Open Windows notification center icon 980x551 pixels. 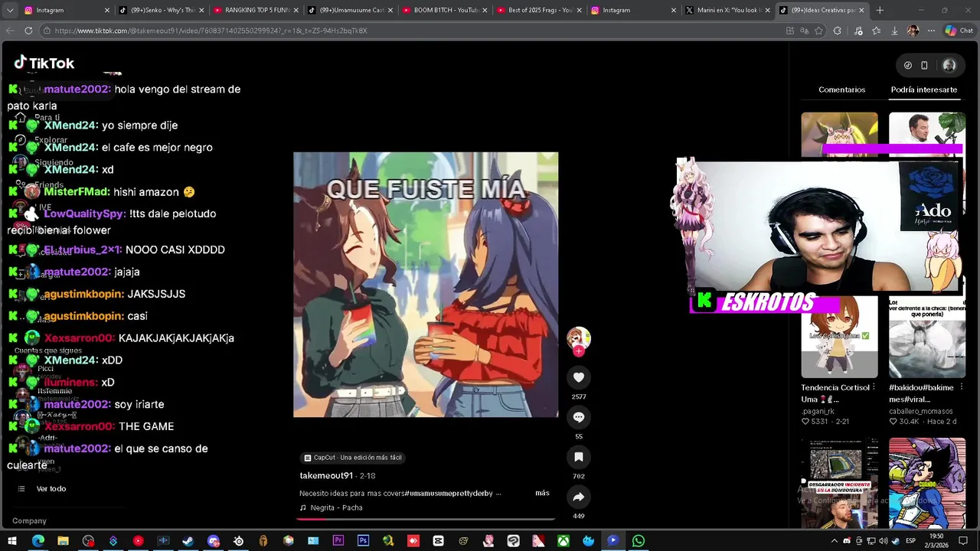(x=963, y=541)
